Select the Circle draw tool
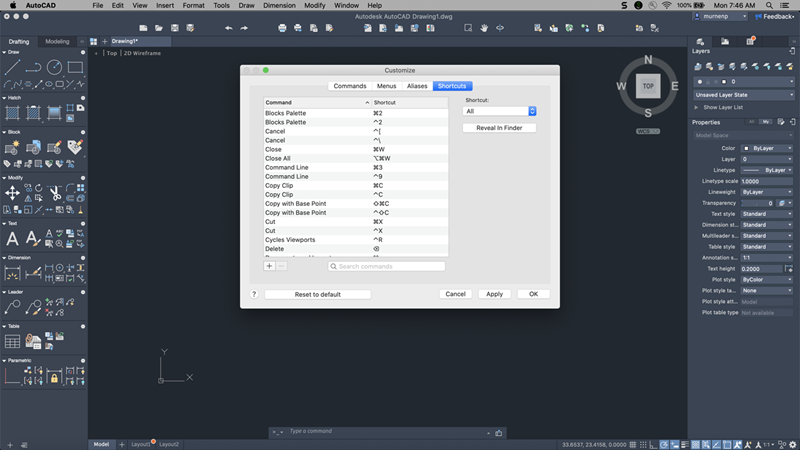The height and width of the screenshot is (450, 800). pyautogui.click(x=54, y=67)
